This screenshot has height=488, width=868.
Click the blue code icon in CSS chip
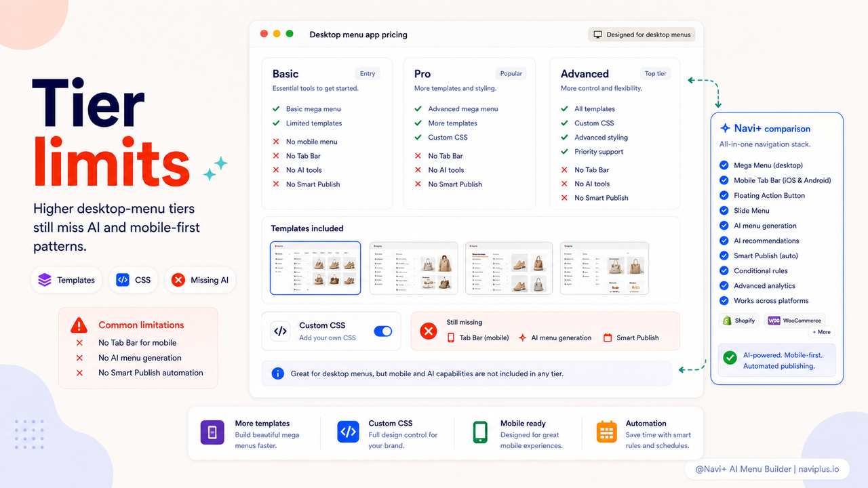[x=123, y=280]
